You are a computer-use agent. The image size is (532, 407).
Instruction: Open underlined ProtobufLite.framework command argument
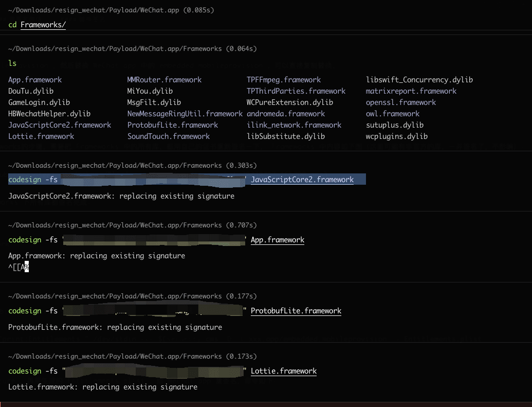click(296, 311)
